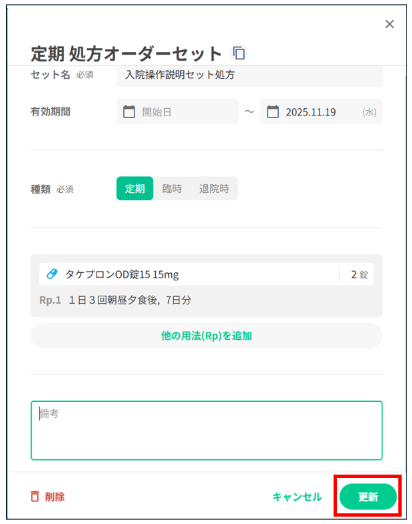Click the 開始日 start date field
Image resolution: width=412 pixels, height=524 pixels.
(177, 112)
